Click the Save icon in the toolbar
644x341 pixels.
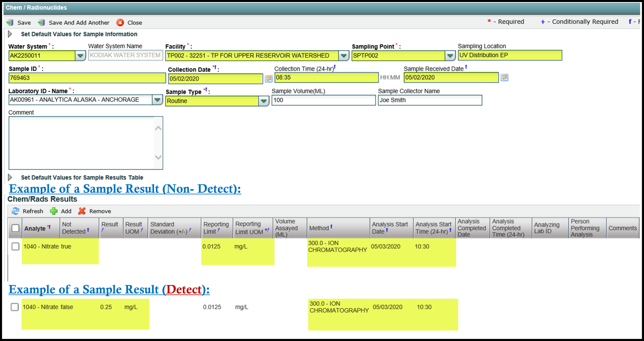pos(10,23)
